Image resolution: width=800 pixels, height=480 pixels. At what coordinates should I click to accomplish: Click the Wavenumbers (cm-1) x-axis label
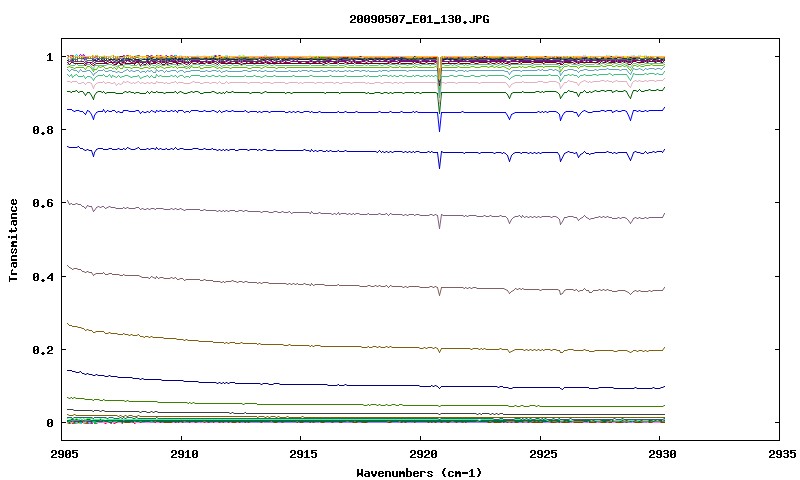coord(419,473)
